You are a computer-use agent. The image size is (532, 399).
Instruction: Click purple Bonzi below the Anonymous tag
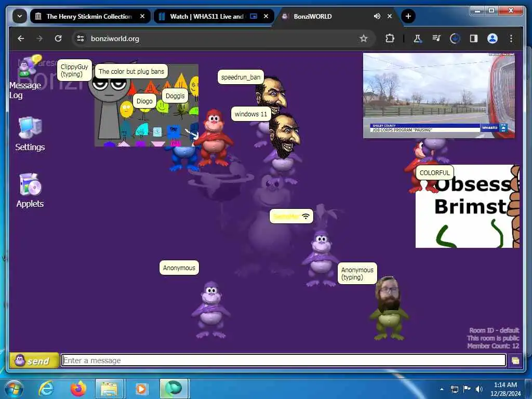[211, 310]
